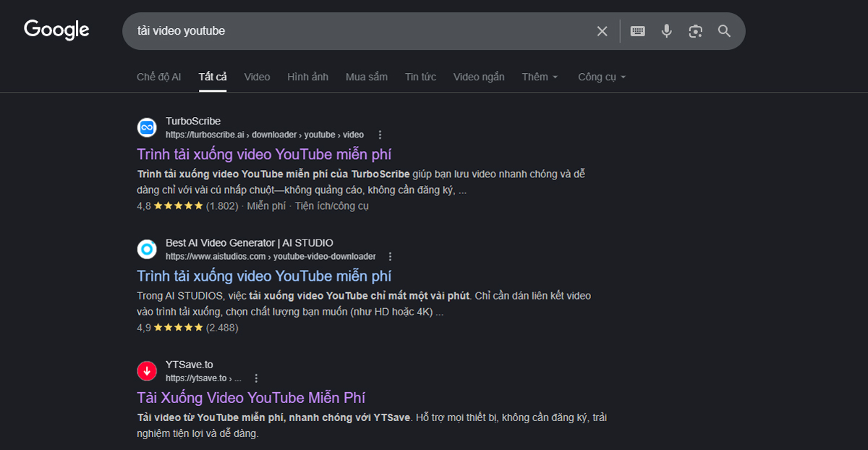This screenshot has height=450, width=868.
Task: Open the on-screen keyboard icon
Action: [637, 30]
